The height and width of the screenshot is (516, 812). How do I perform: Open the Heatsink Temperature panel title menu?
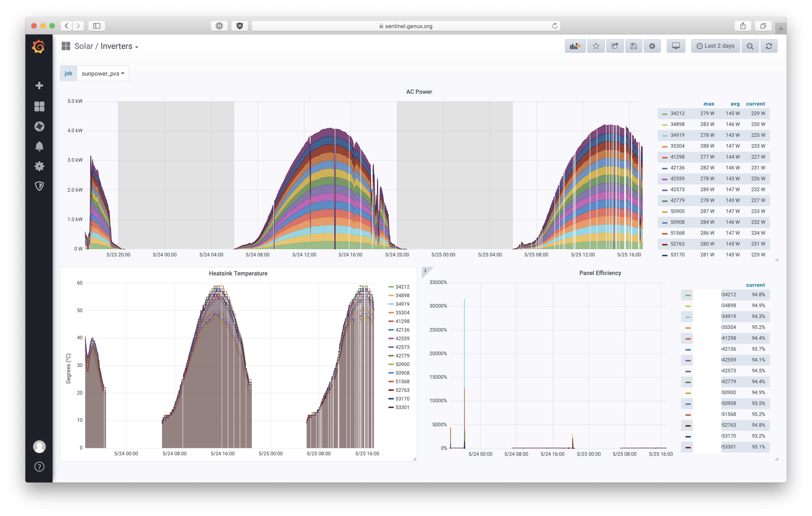pos(238,273)
